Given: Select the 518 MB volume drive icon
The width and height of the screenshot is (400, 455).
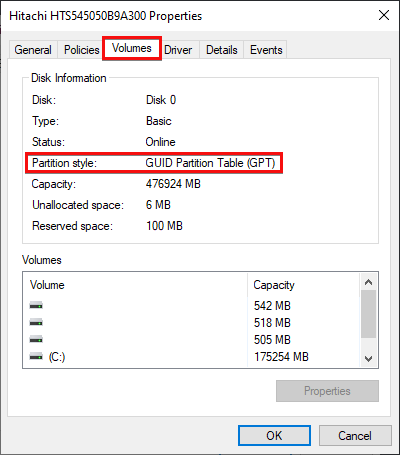Looking at the screenshot, I should coord(36,322).
